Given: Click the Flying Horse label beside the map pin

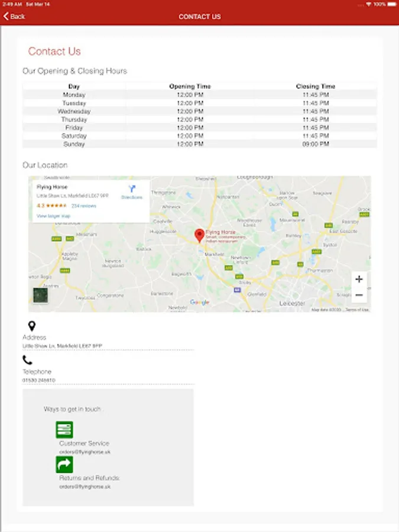Looking at the screenshot, I should point(220,232).
